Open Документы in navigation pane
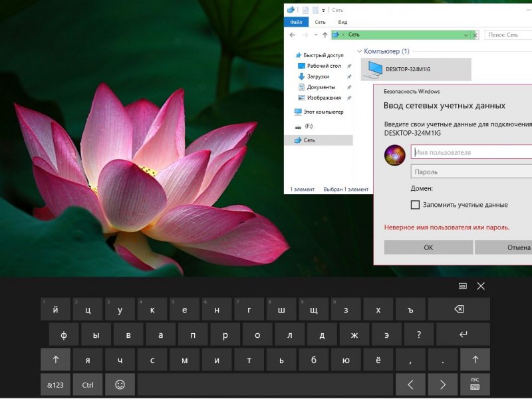 tap(317, 87)
